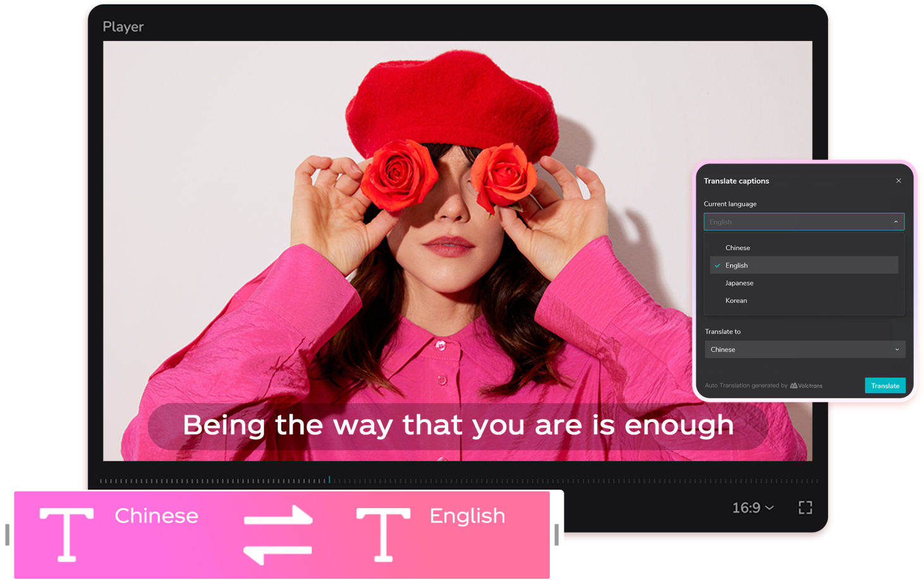Pick Korean from the language list
Viewport: 924px width, 580px height.
pyautogui.click(x=736, y=301)
